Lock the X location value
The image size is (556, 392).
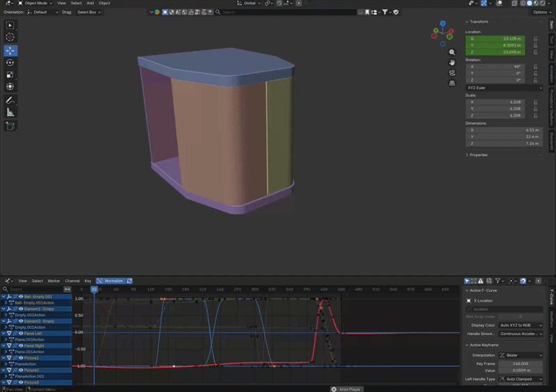click(x=535, y=39)
